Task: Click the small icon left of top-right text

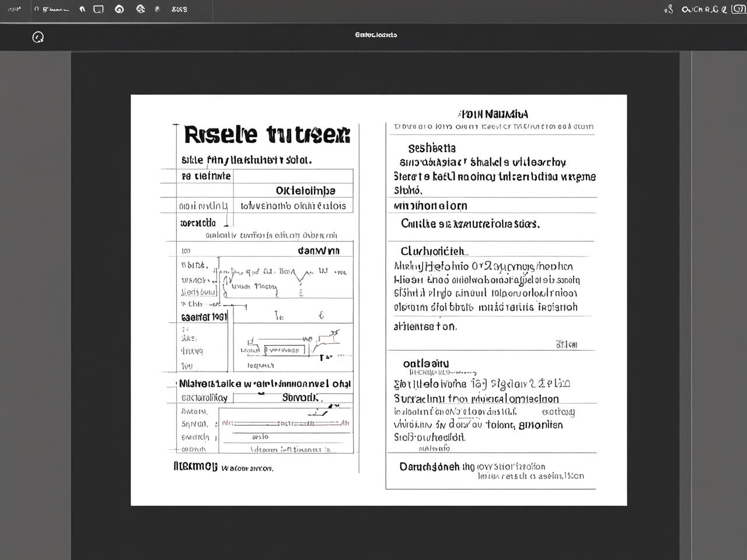Action: [669, 9]
